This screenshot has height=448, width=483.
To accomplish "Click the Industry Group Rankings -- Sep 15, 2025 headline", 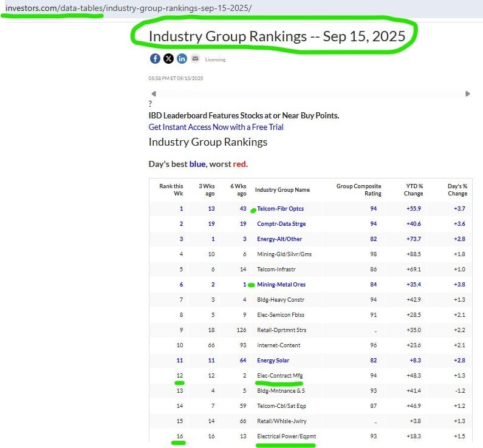I will pyautogui.click(x=277, y=36).
